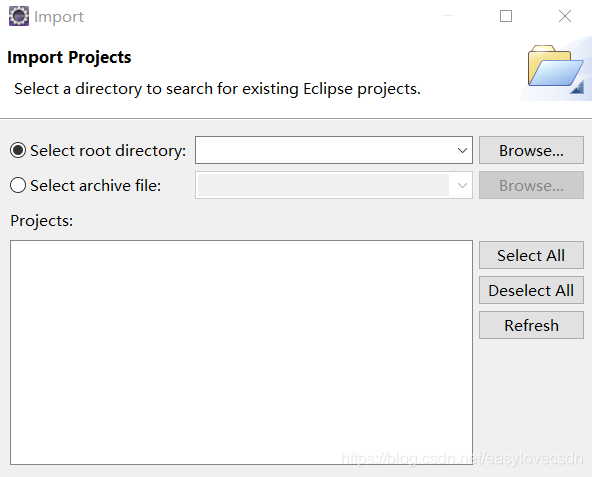
Task: Expand the root directory dropdown arrow
Action: [462, 150]
